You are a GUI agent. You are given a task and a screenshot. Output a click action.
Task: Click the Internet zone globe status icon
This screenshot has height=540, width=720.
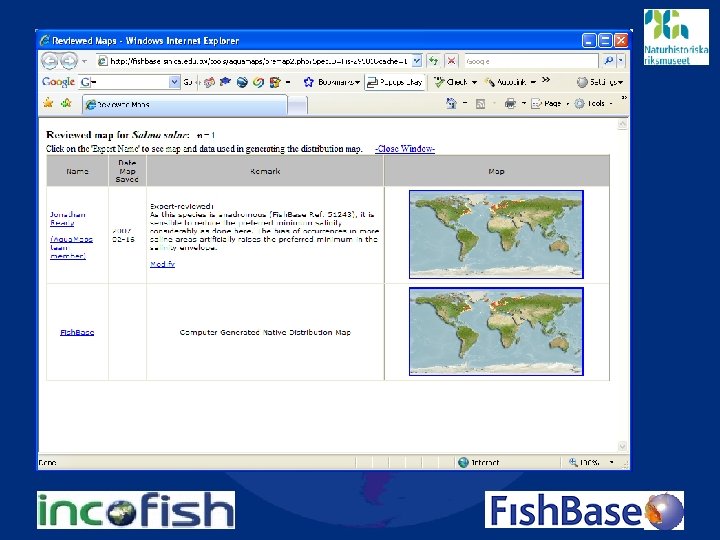point(463,462)
